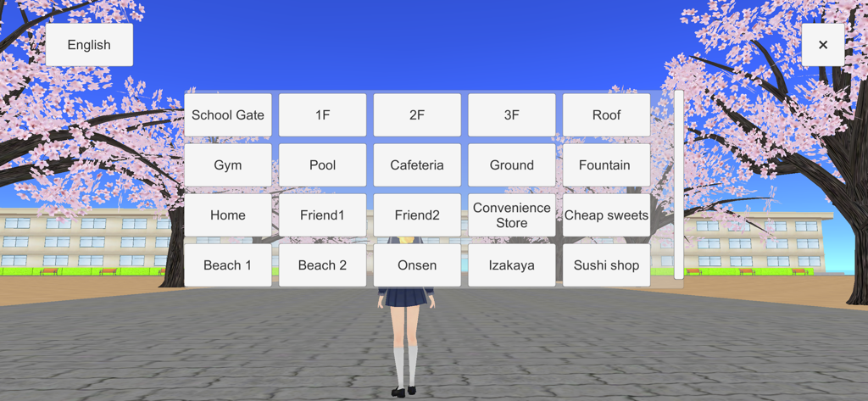868x401 pixels.
Task: Open the Sushi shop location
Action: 607,265
